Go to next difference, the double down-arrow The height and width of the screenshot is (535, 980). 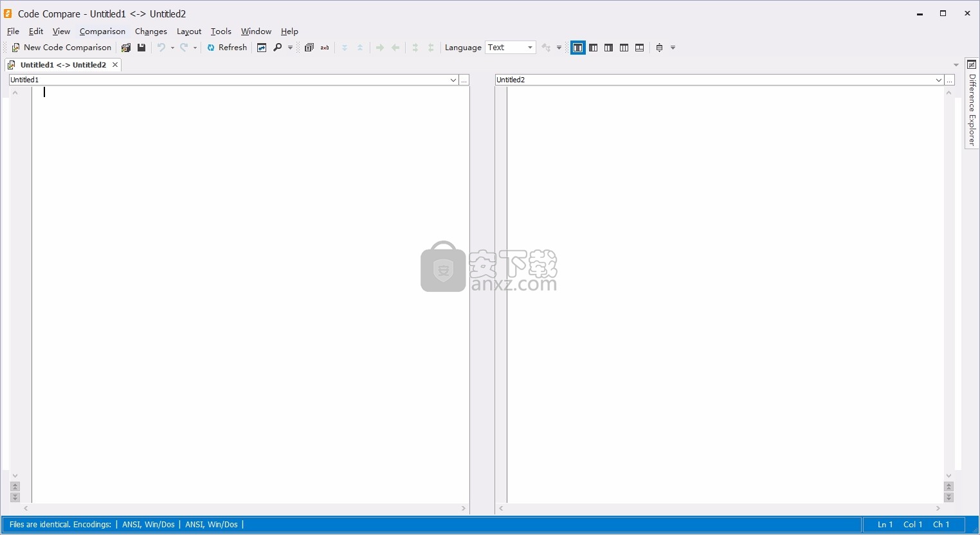click(x=345, y=48)
